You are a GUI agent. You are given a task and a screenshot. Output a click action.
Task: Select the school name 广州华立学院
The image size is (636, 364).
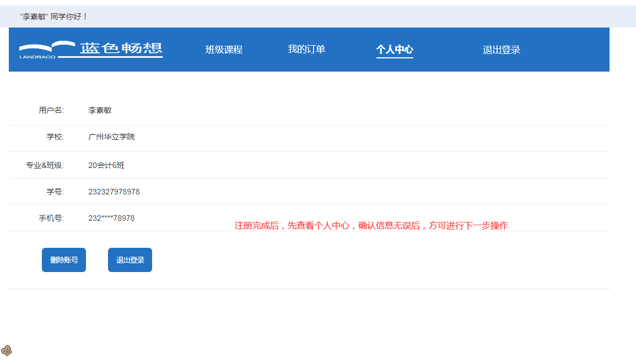click(112, 137)
